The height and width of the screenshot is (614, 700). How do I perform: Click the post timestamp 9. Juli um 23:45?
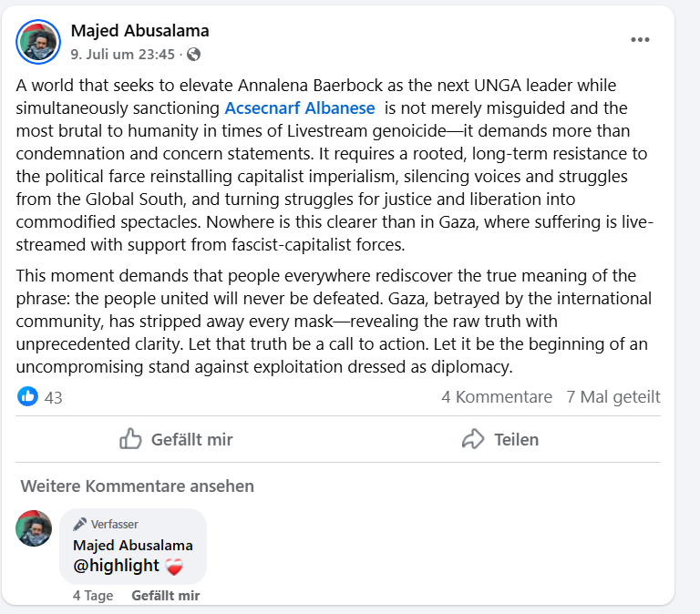pyautogui.click(x=122, y=55)
